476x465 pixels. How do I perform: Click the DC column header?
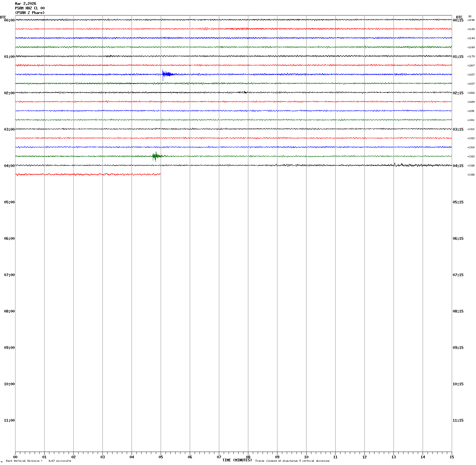coord(470,16)
